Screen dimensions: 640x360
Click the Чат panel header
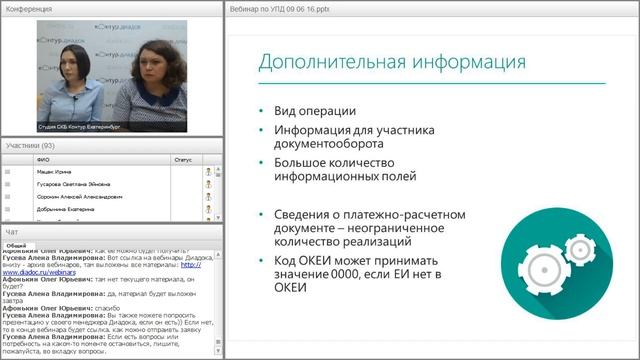pos(112,232)
